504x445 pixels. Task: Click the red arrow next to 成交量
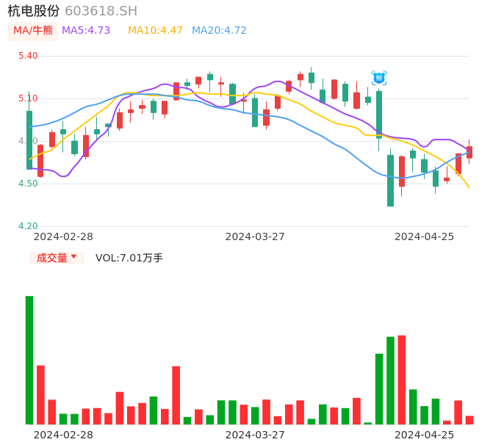click(73, 257)
